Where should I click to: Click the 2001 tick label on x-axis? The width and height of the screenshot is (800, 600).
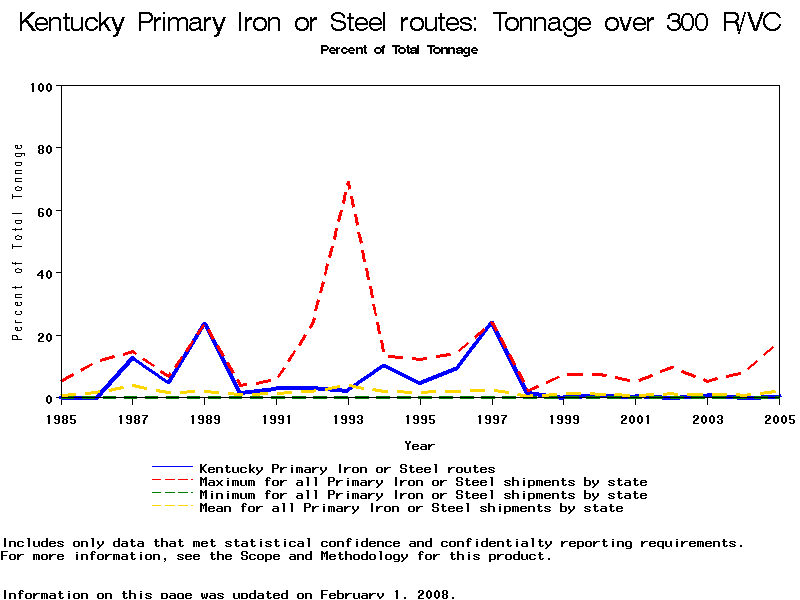point(635,418)
